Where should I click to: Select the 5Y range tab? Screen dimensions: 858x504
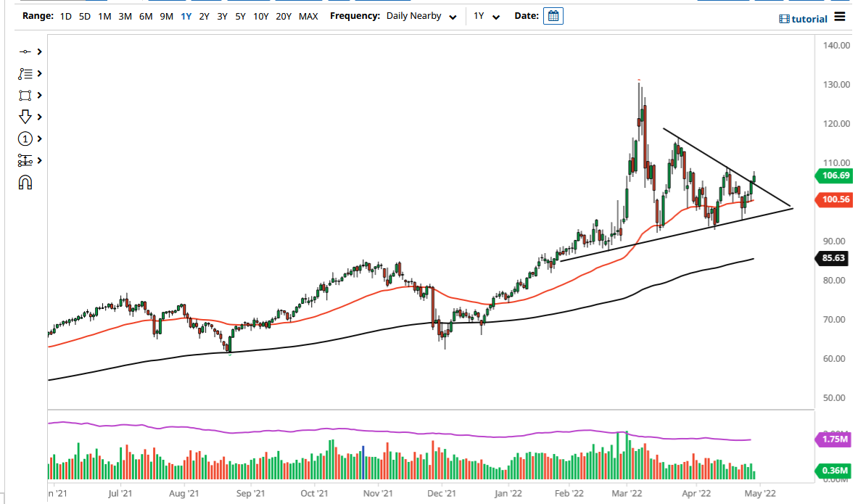[x=240, y=16]
